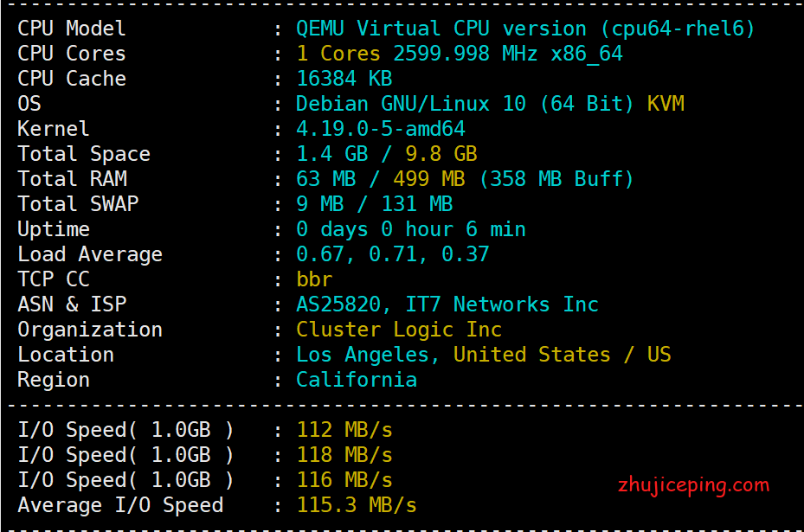Viewport: 804px width, 532px height.
Task: Click the OS label
Action: [x=29, y=104]
